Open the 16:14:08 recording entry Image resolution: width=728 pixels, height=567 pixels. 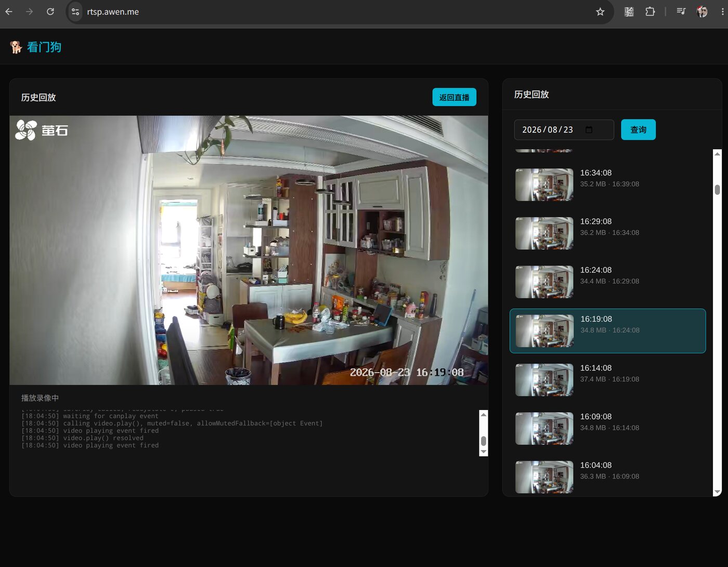click(x=607, y=380)
